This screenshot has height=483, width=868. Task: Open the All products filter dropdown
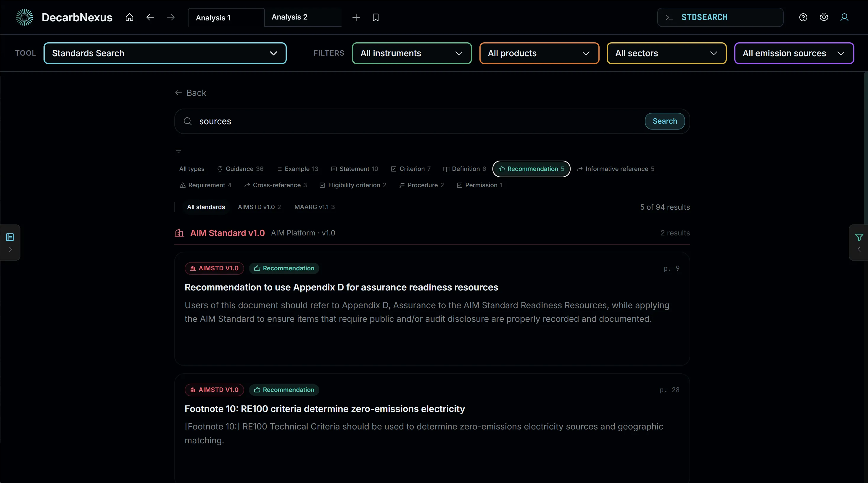tap(539, 53)
